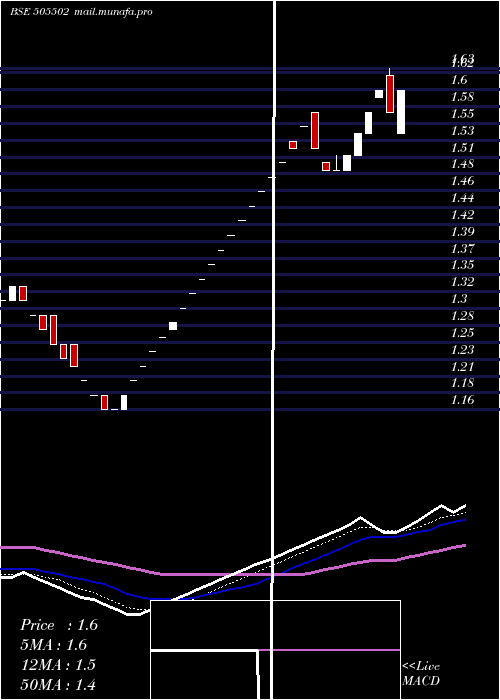500x700 pixels.
Task: Select the Price : 1.6 readout
Action: (x=59, y=625)
